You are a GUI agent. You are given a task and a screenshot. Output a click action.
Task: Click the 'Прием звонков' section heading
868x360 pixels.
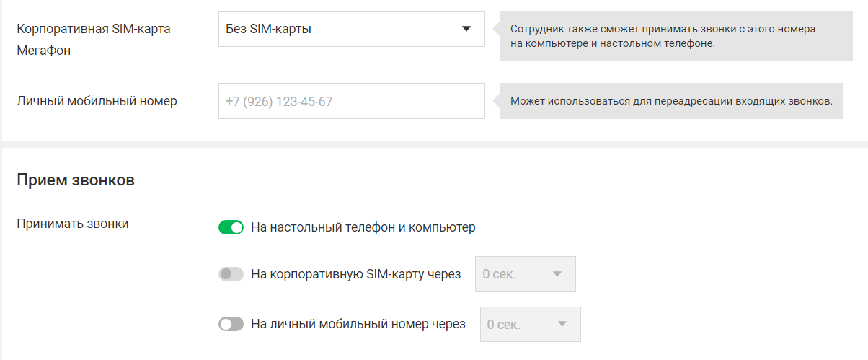tap(76, 180)
